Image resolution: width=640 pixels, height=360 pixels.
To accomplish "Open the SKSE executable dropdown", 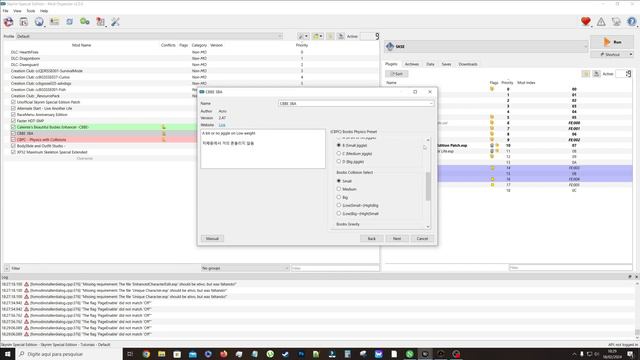I will click(487, 47).
